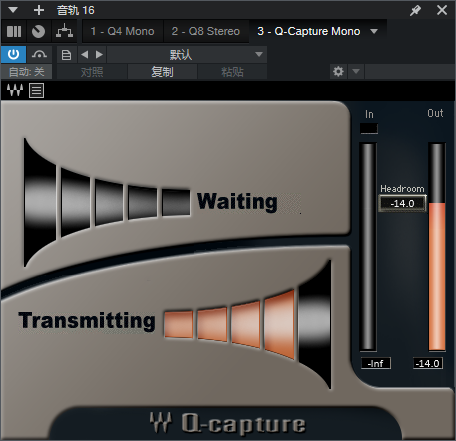Click the 复制 copy button

coord(162,72)
